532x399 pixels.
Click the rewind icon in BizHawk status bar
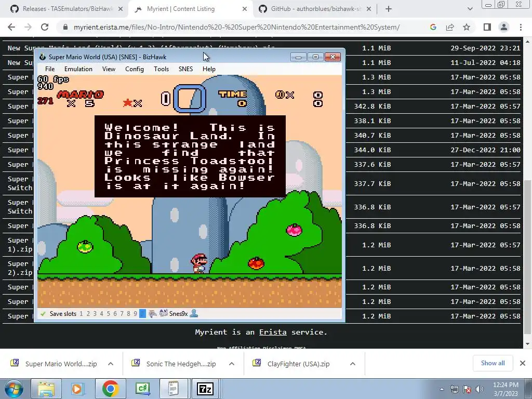pyautogui.click(x=153, y=314)
